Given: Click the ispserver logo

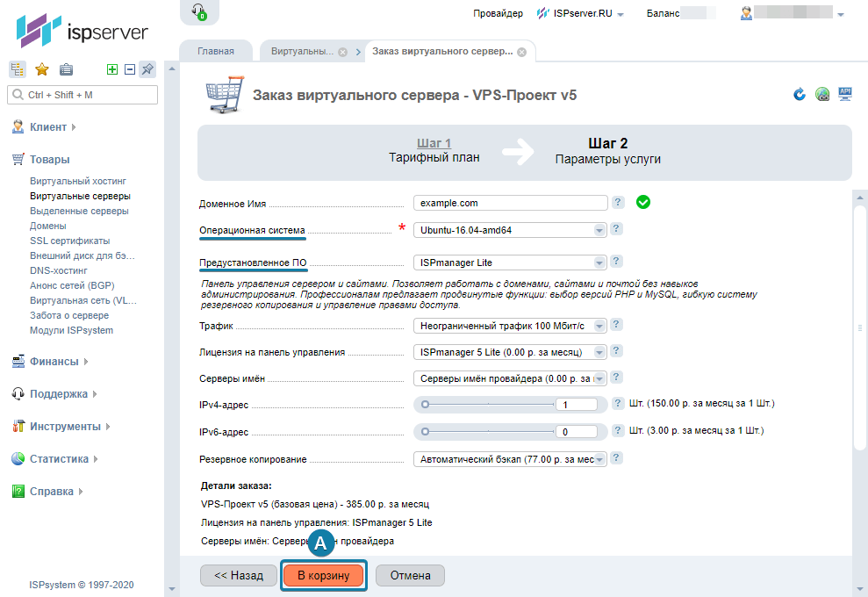Looking at the screenshot, I should coord(82,31).
